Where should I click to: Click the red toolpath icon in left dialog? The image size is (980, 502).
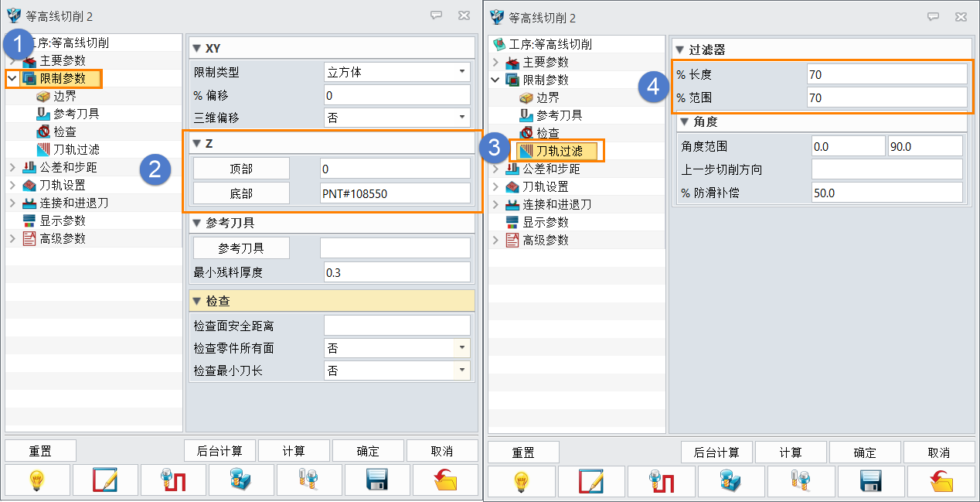click(173, 480)
